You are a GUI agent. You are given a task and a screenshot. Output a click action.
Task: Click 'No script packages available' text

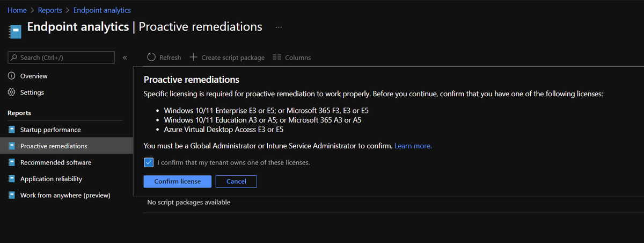188,202
